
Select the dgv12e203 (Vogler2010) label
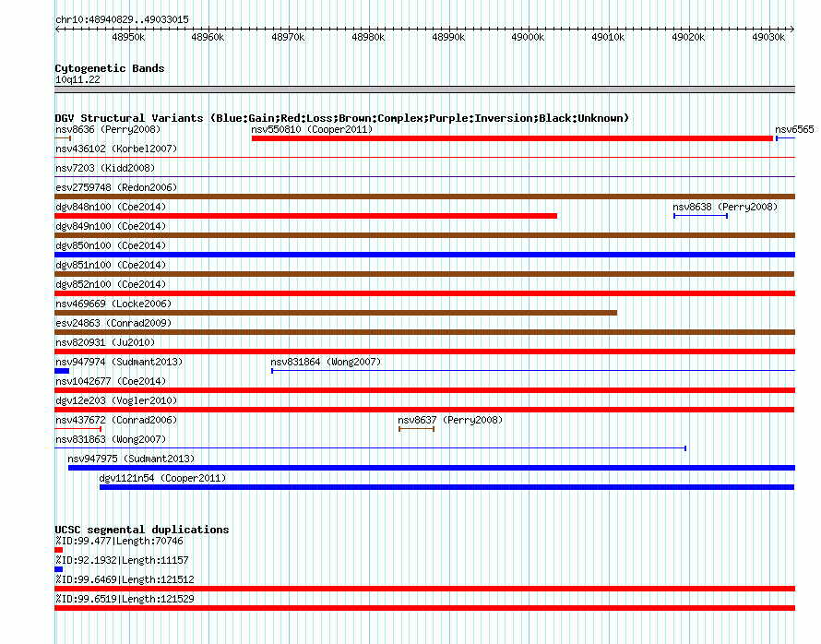tap(116, 400)
